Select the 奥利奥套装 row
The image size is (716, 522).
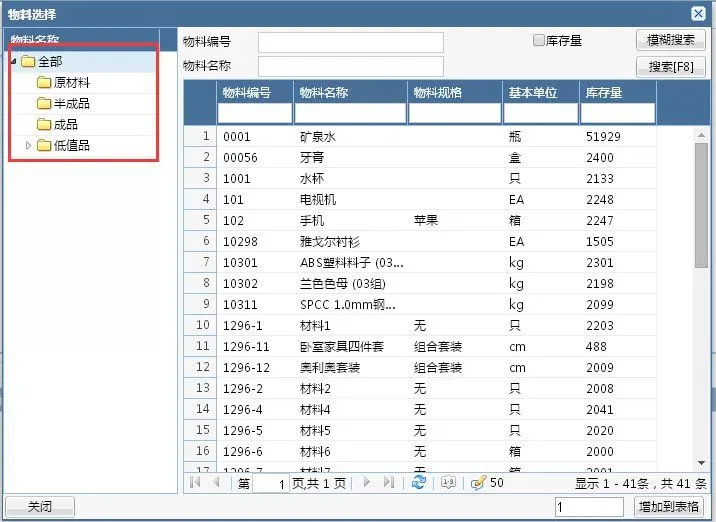point(420,367)
